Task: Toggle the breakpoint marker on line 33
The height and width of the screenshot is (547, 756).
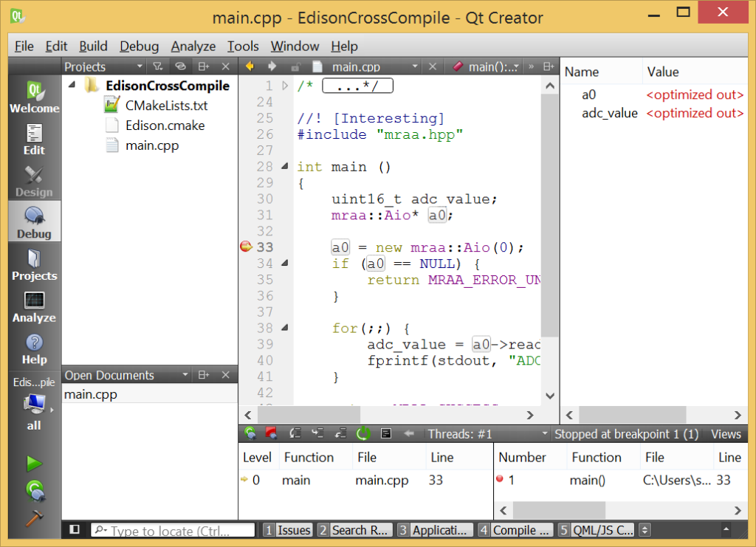Action: pyautogui.click(x=247, y=247)
